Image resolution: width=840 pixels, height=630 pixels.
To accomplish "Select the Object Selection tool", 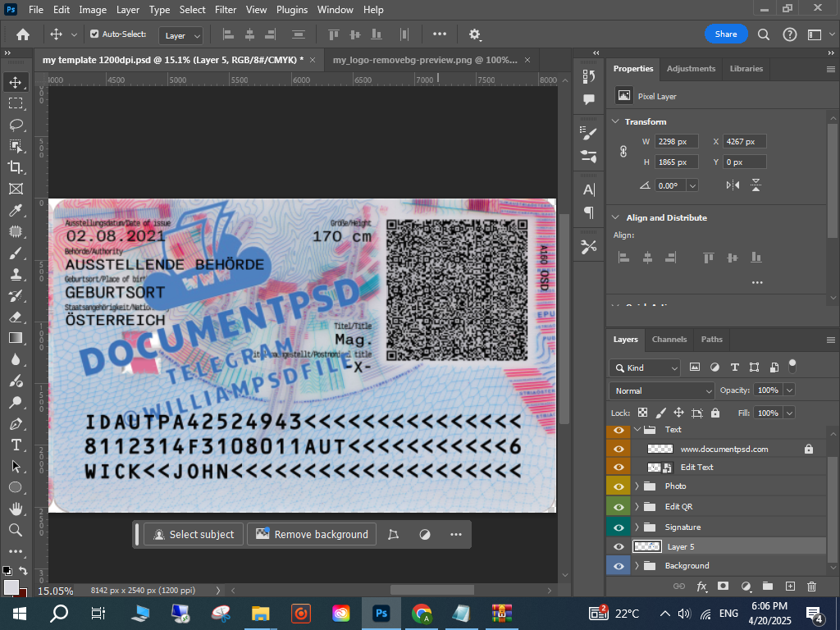I will [x=16, y=146].
